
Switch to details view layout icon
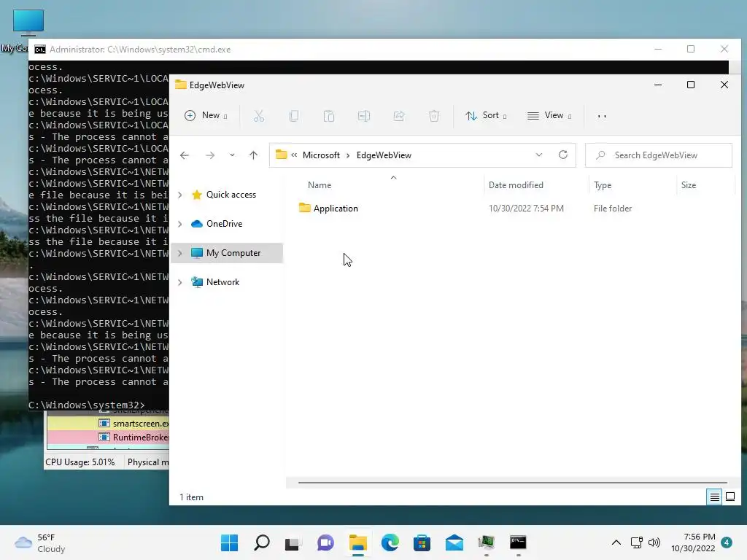pos(714,497)
